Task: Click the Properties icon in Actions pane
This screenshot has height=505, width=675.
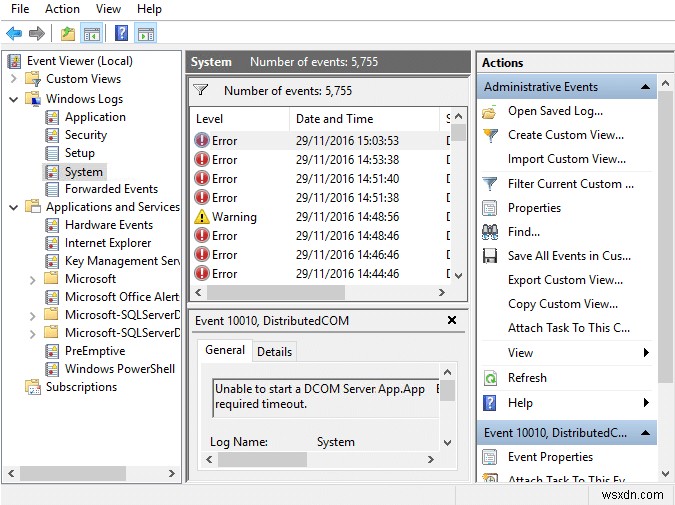Action: [490, 208]
